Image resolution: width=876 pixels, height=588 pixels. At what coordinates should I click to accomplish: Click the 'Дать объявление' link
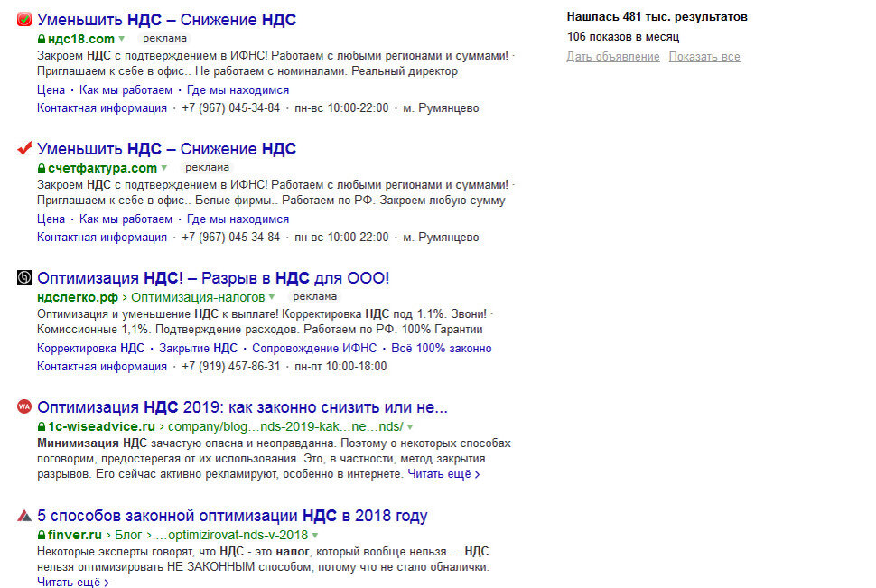[x=613, y=57]
